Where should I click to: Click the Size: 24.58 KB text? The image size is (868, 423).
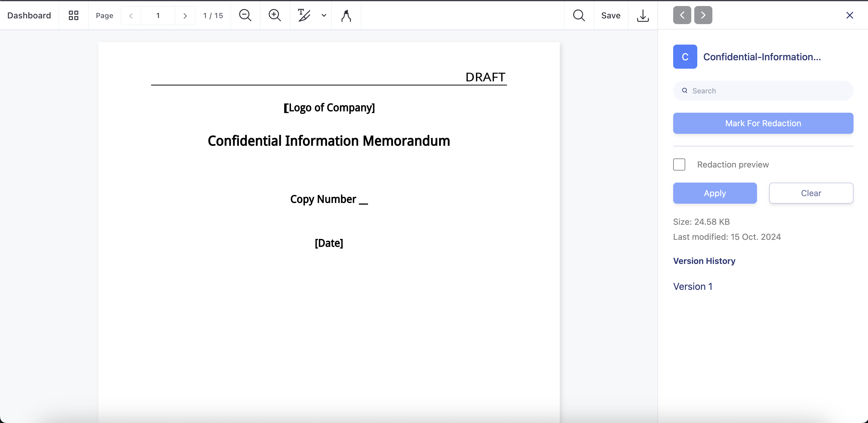pyautogui.click(x=701, y=222)
